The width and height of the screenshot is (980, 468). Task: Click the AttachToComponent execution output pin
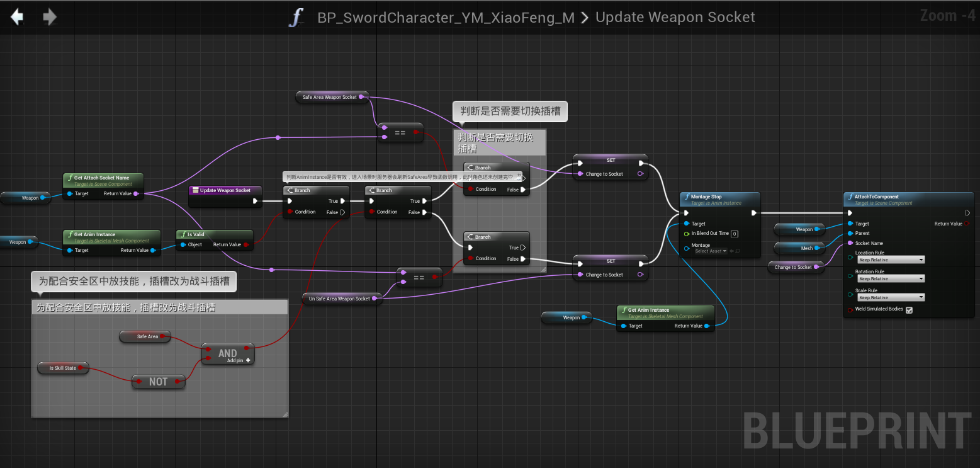tap(967, 213)
